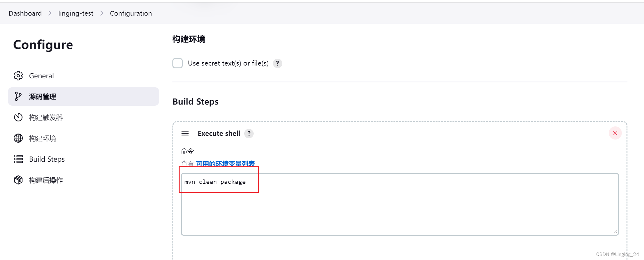The height and width of the screenshot is (260, 644).
Task: Go to the General section
Action: coord(83,76)
